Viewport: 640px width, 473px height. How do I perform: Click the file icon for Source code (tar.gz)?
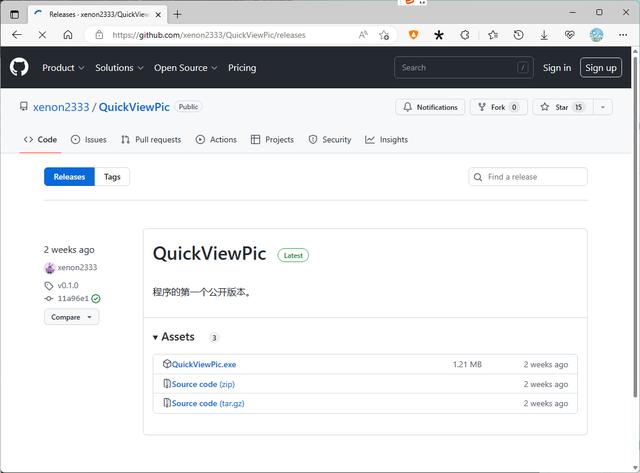click(x=167, y=403)
